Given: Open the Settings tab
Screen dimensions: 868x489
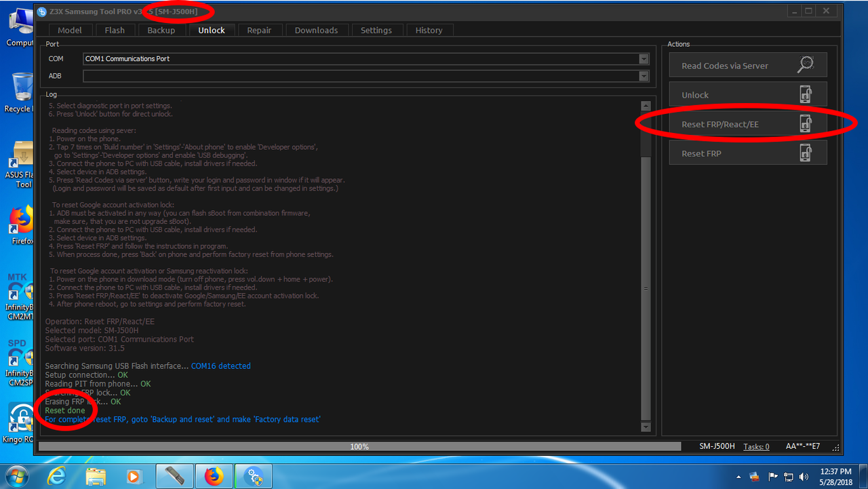Looking at the screenshot, I should click(x=376, y=30).
